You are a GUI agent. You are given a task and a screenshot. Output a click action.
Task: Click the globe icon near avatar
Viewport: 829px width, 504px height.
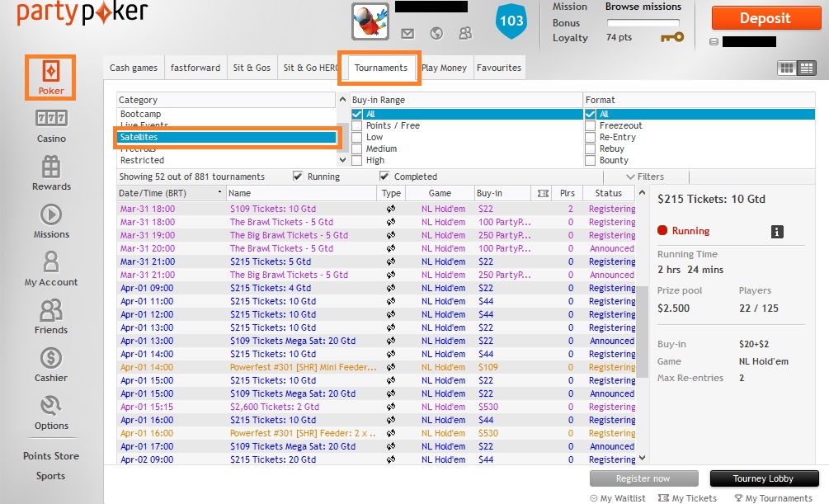pos(436,34)
